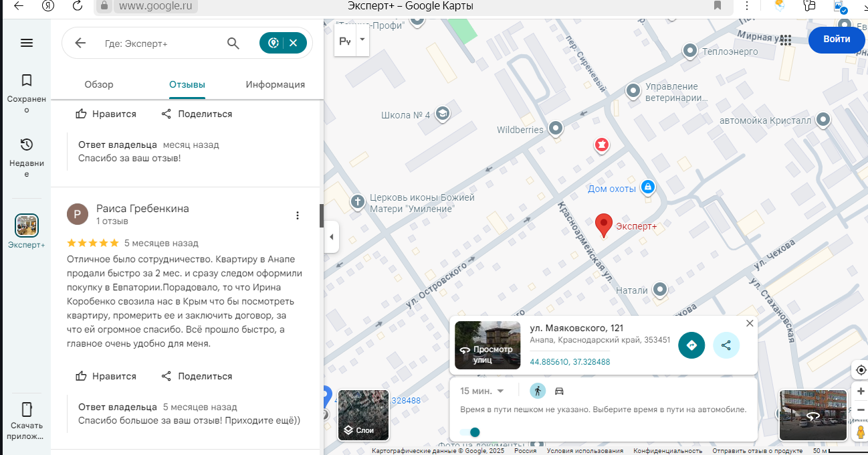Toggle the travel time switch
Viewport: 868px width, 455px height.
471,432
